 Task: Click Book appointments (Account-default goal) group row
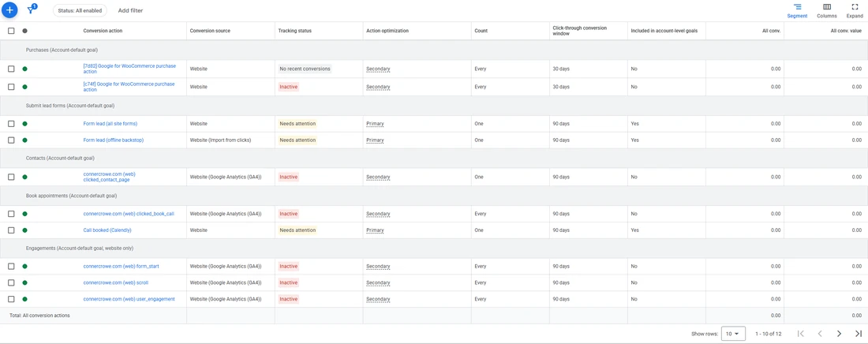coord(434,196)
